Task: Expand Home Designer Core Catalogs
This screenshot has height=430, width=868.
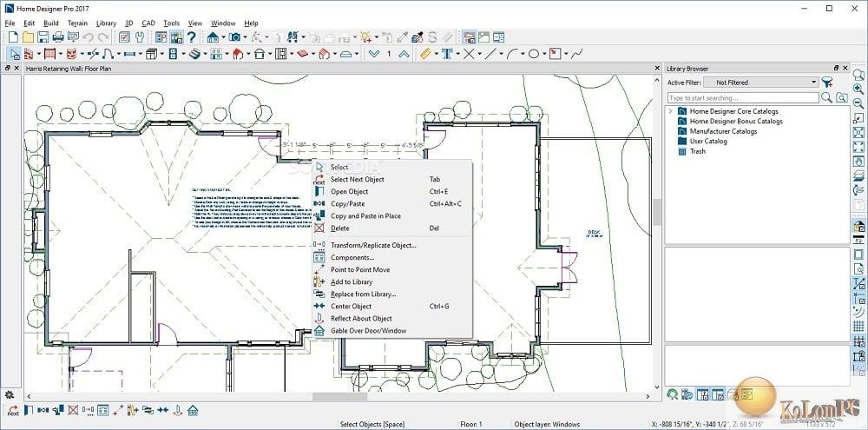Action: click(670, 111)
